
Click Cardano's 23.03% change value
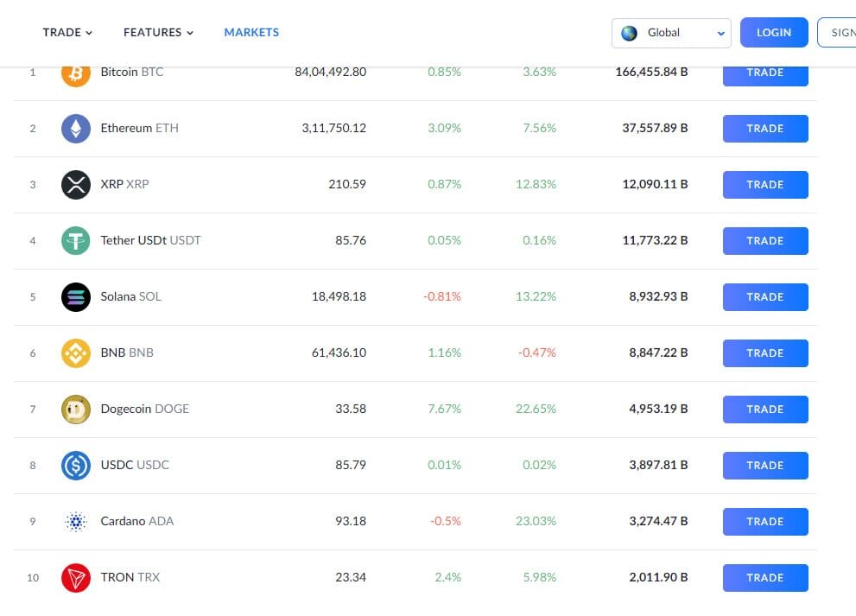pyautogui.click(x=536, y=521)
